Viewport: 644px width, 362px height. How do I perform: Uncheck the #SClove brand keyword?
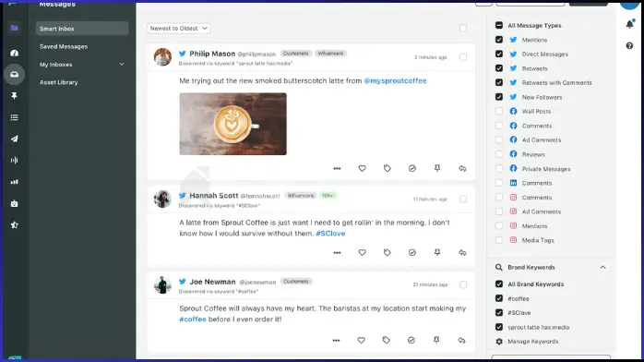point(499,313)
